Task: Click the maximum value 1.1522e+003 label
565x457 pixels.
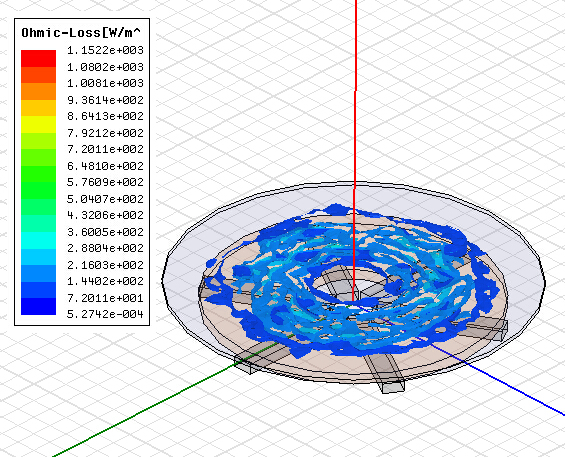Action: coord(105,50)
